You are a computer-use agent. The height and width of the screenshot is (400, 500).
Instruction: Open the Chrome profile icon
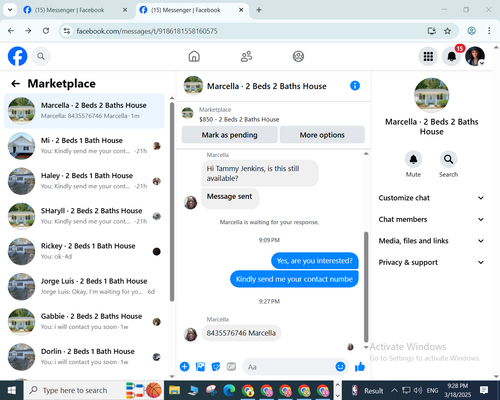pyautogui.click(x=471, y=31)
